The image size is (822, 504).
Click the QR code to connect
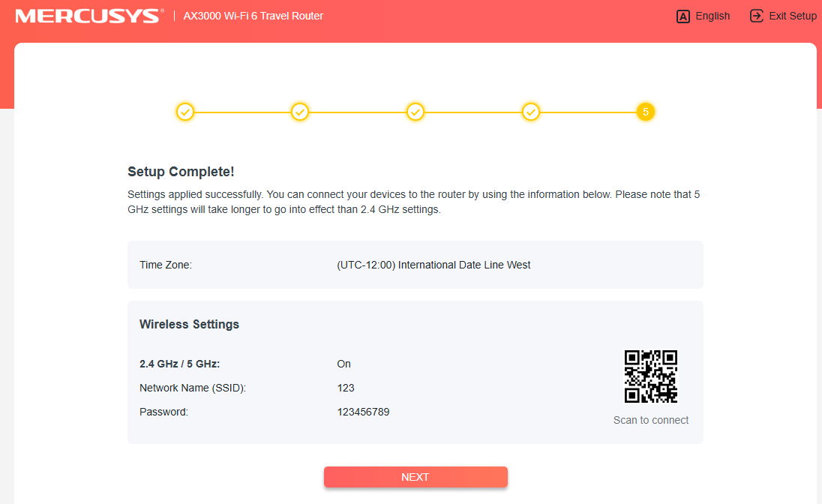click(650, 376)
